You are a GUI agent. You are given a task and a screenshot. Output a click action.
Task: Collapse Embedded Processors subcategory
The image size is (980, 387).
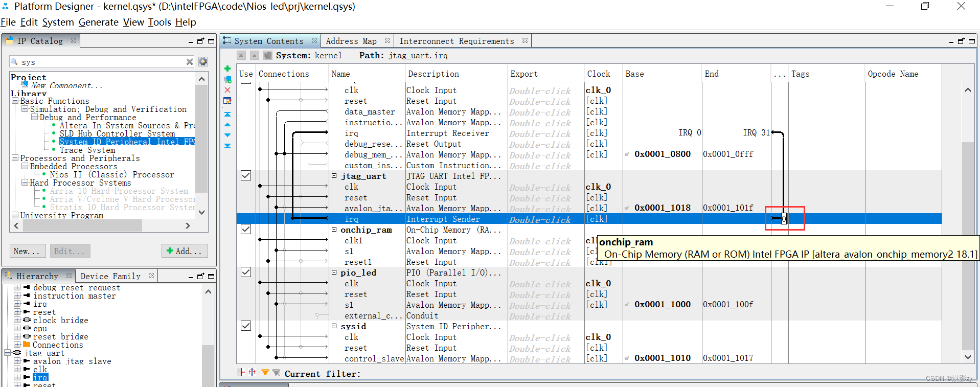(x=25, y=166)
